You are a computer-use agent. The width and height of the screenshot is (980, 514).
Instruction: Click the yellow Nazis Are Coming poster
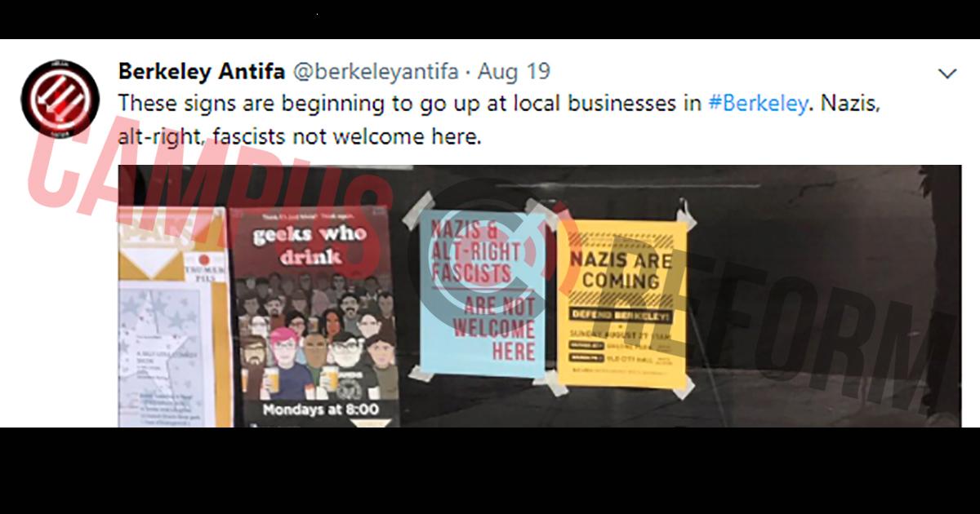626,304
